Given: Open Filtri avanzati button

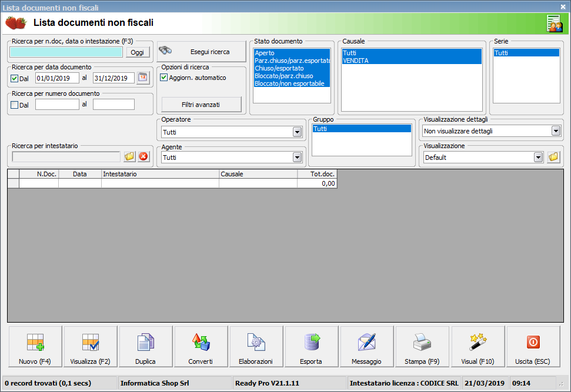Looking at the screenshot, I should pyautogui.click(x=201, y=105).
